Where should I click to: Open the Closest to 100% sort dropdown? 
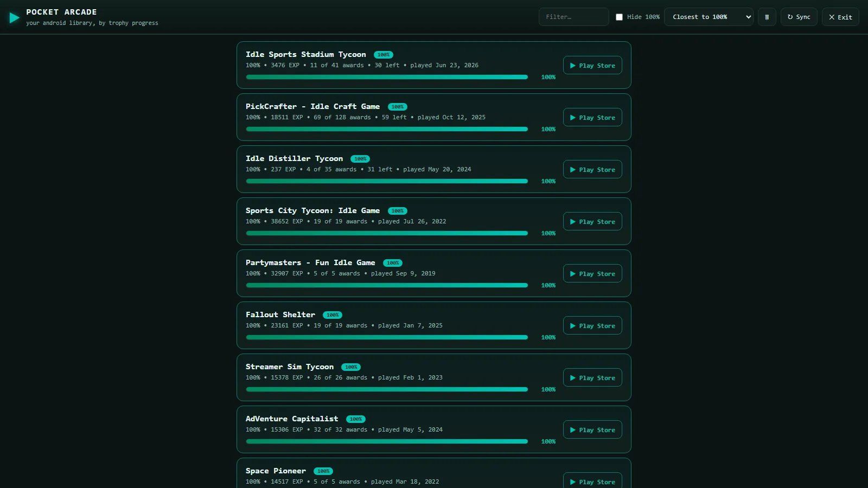pyautogui.click(x=709, y=17)
